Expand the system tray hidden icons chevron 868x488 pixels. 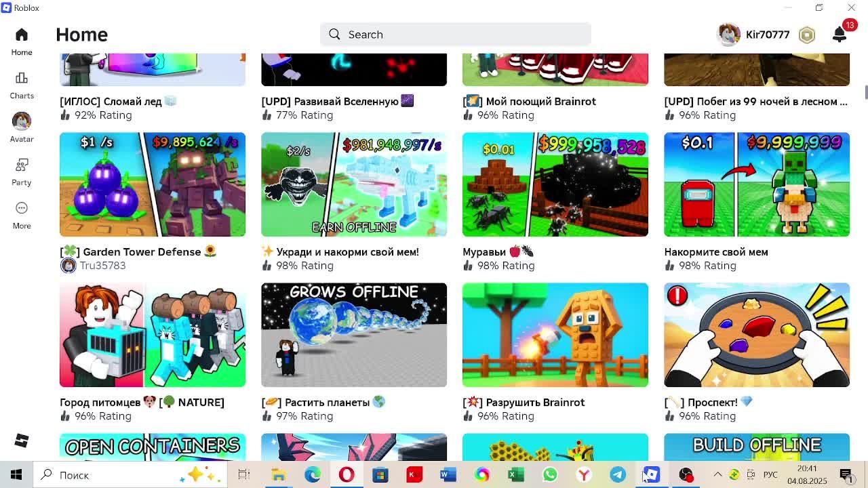point(717,474)
